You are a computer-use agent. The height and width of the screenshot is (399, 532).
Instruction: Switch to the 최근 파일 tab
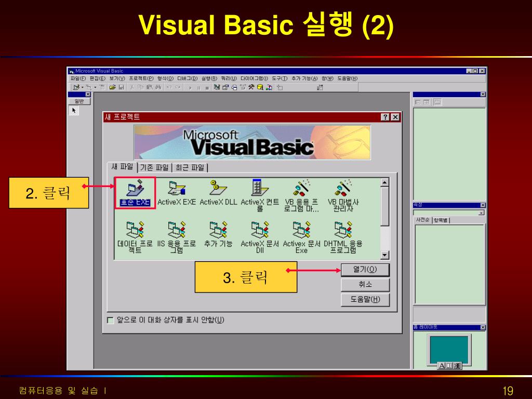[190, 168]
